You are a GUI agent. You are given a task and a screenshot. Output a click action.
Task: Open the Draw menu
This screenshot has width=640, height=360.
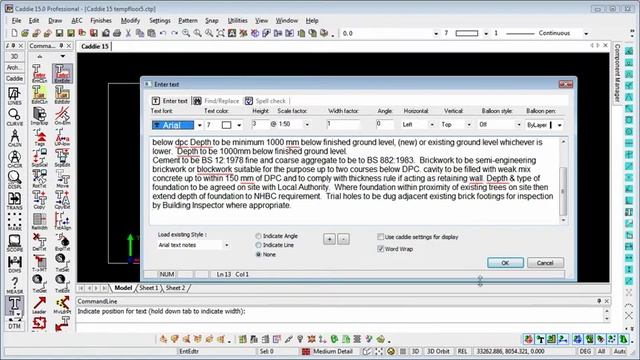(55, 20)
